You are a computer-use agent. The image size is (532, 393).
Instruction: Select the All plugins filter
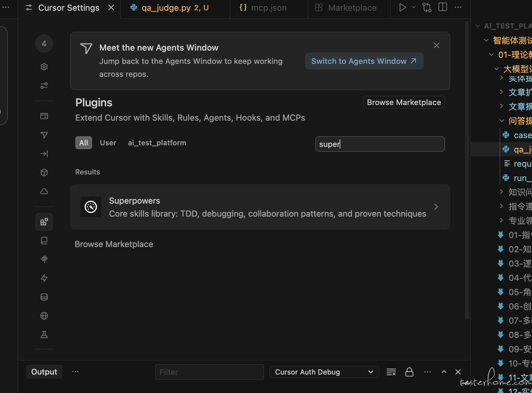[x=84, y=143]
